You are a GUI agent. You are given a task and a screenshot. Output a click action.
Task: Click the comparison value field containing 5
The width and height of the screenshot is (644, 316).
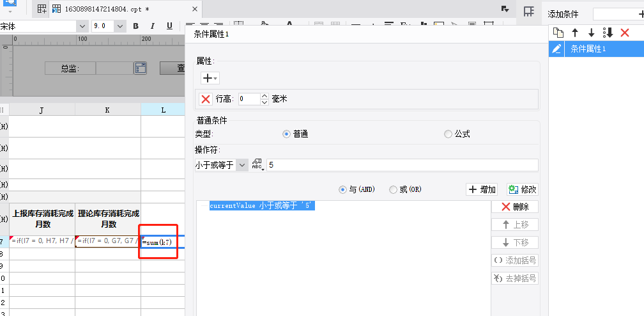click(402, 165)
